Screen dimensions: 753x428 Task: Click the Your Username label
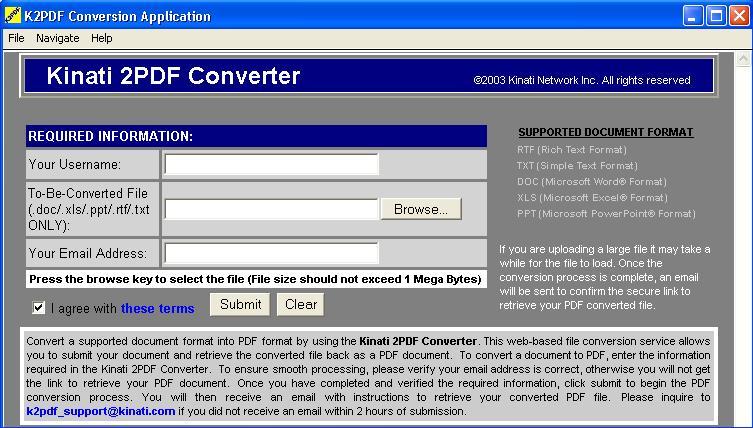click(x=74, y=164)
